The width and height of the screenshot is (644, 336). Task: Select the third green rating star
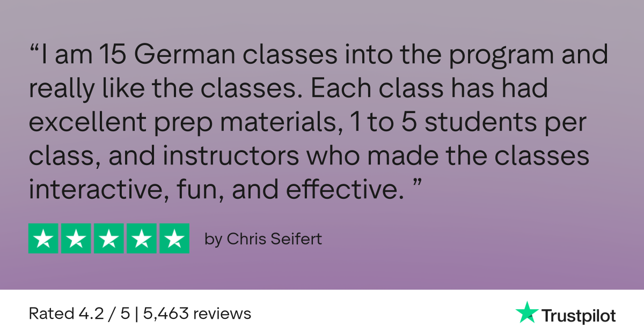[109, 238]
